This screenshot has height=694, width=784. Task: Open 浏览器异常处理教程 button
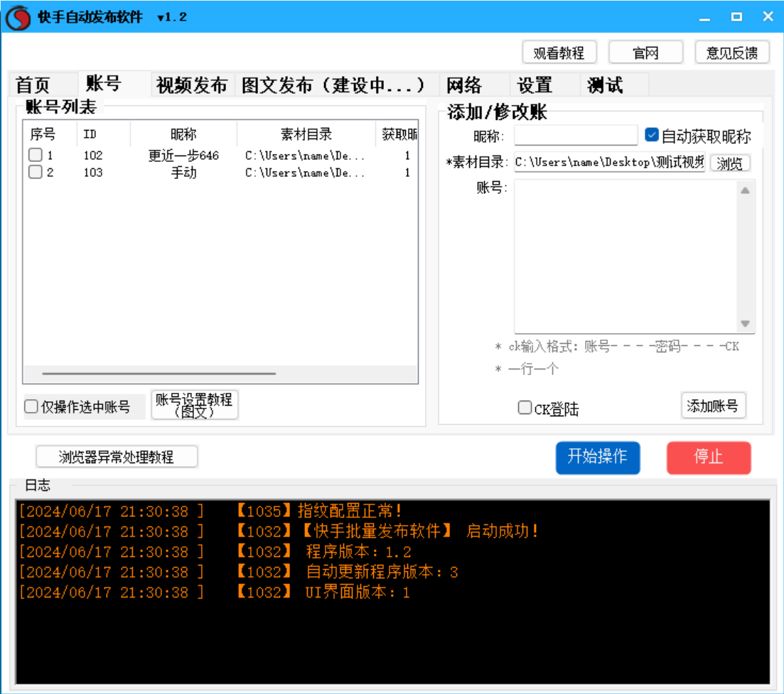pyautogui.click(x=117, y=457)
